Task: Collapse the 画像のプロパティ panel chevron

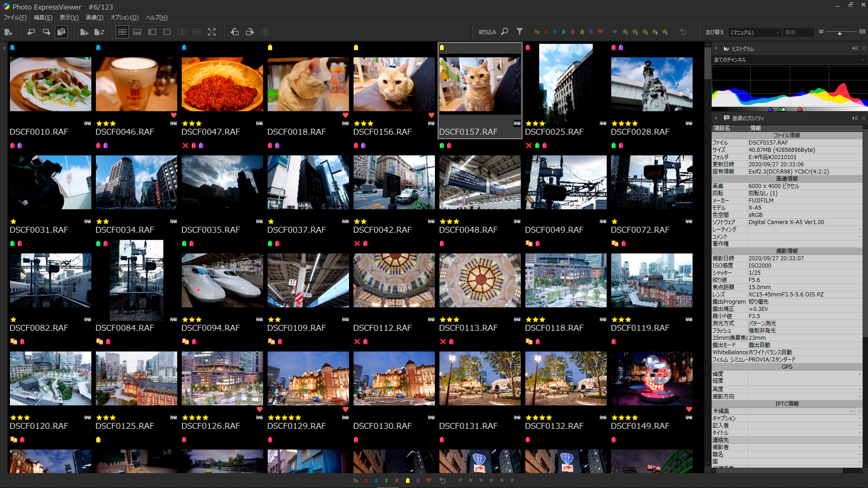Action: [x=716, y=118]
